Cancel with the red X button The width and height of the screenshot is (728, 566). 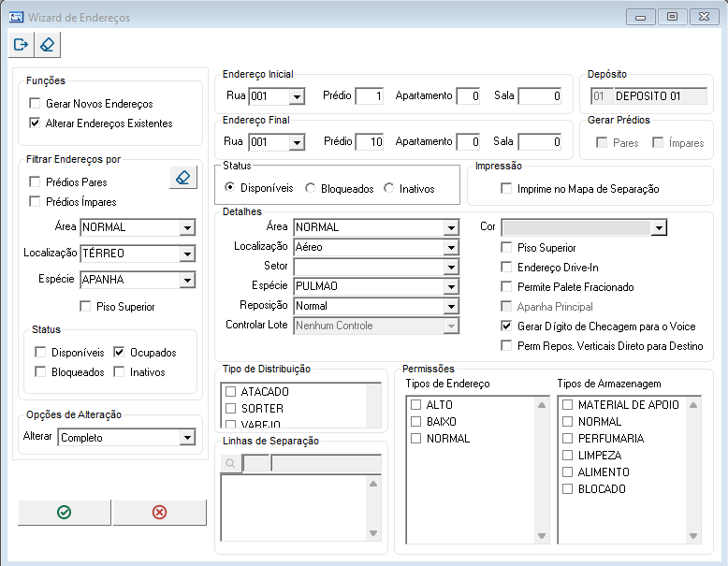[159, 512]
